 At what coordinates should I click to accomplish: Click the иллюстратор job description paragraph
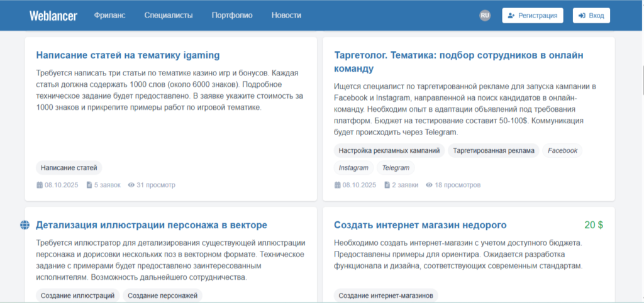[171, 260]
